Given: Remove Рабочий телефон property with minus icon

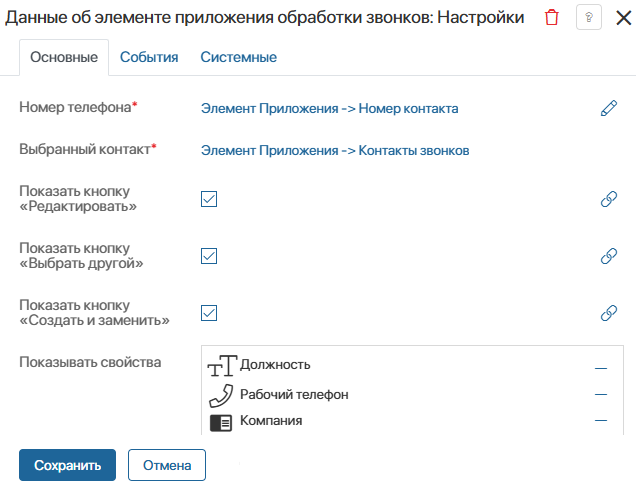Looking at the screenshot, I should coord(601,394).
